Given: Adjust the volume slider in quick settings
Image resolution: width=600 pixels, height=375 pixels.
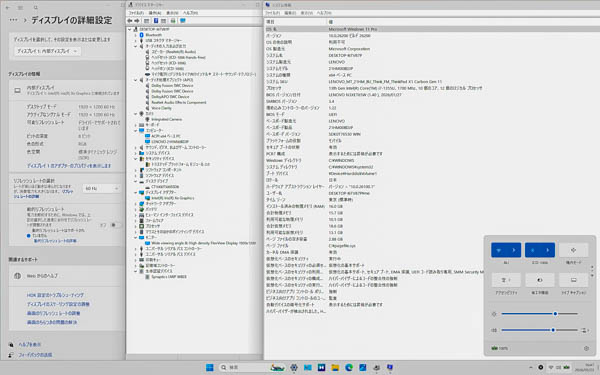Looking at the screenshot, I should coord(539,330).
